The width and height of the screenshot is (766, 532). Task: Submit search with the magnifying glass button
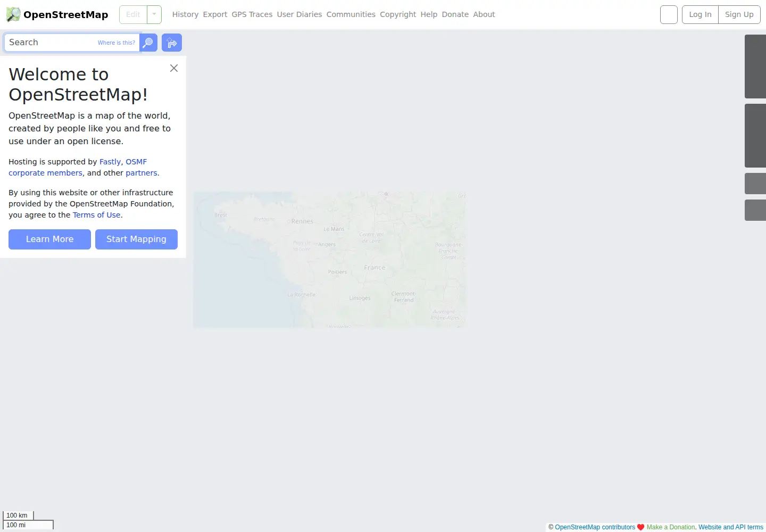(148, 43)
